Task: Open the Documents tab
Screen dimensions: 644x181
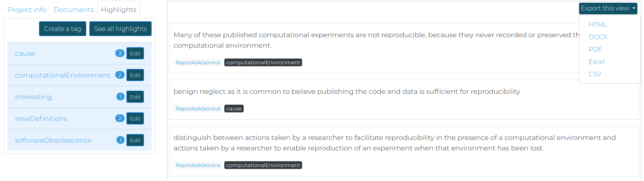Action: 74,10
